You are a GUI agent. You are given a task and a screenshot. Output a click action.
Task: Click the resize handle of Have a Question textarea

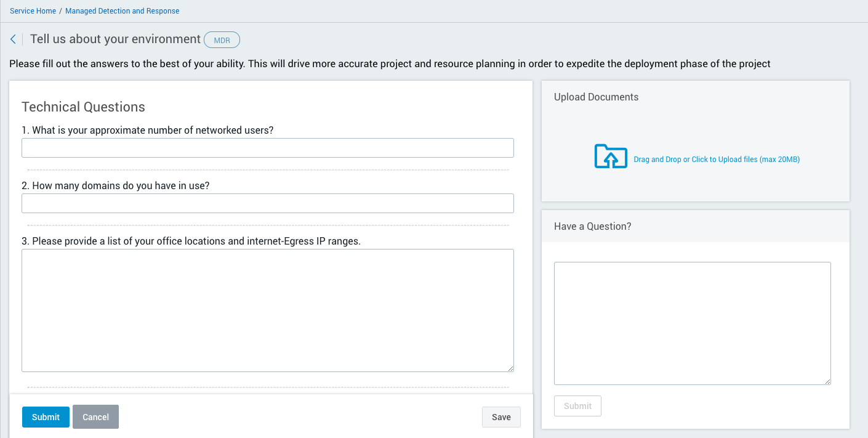coord(827,381)
